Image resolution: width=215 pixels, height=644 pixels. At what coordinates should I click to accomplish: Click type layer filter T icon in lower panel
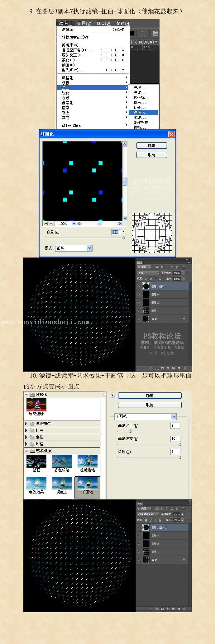tap(167, 508)
